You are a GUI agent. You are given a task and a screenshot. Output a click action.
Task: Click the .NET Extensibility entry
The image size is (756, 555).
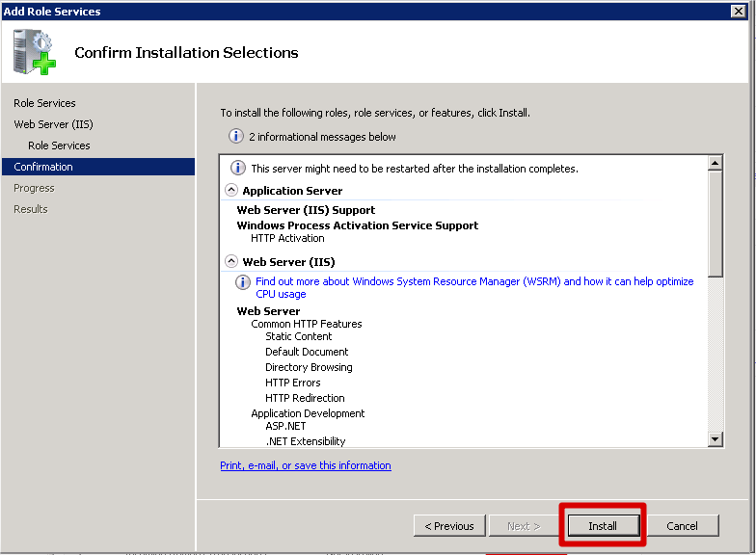pyautogui.click(x=305, y=441)
